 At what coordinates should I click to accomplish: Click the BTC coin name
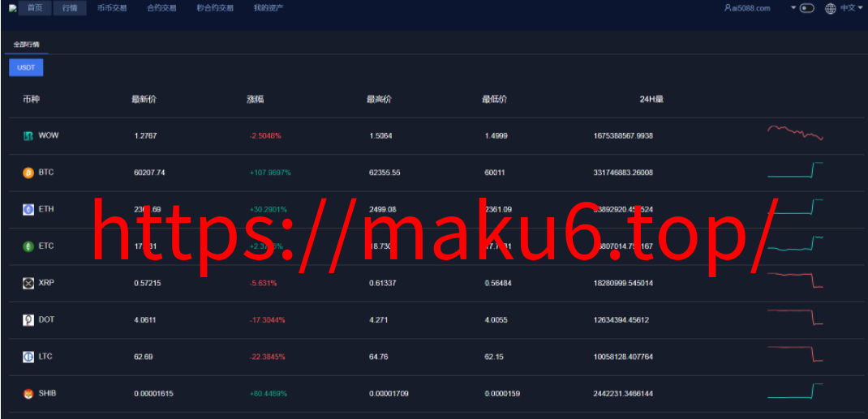click(46, 173)
